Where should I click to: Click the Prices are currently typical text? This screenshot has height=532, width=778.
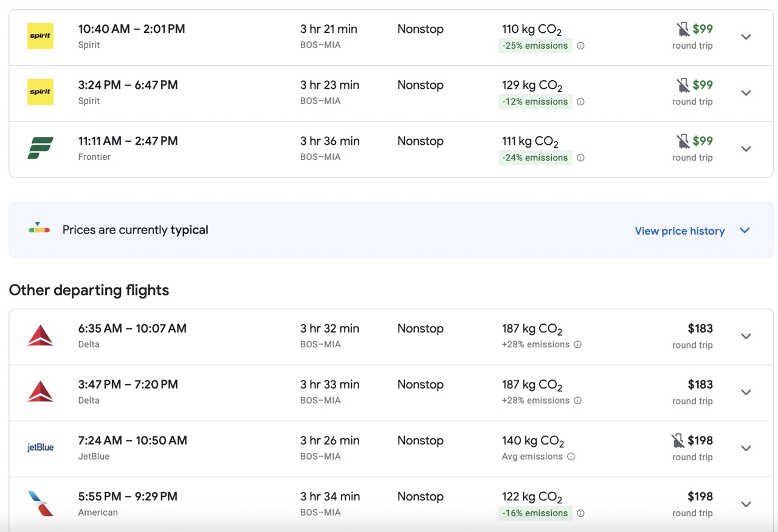point(136,230)
